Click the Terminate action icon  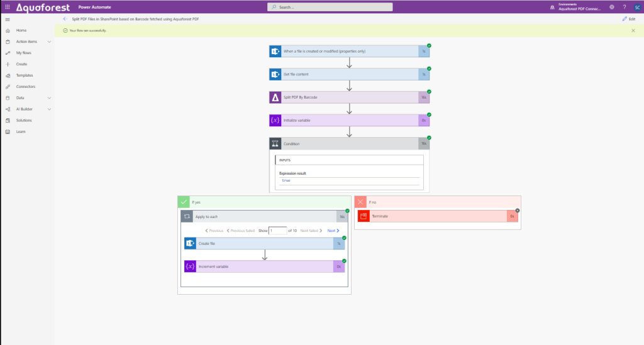point(364,216)
